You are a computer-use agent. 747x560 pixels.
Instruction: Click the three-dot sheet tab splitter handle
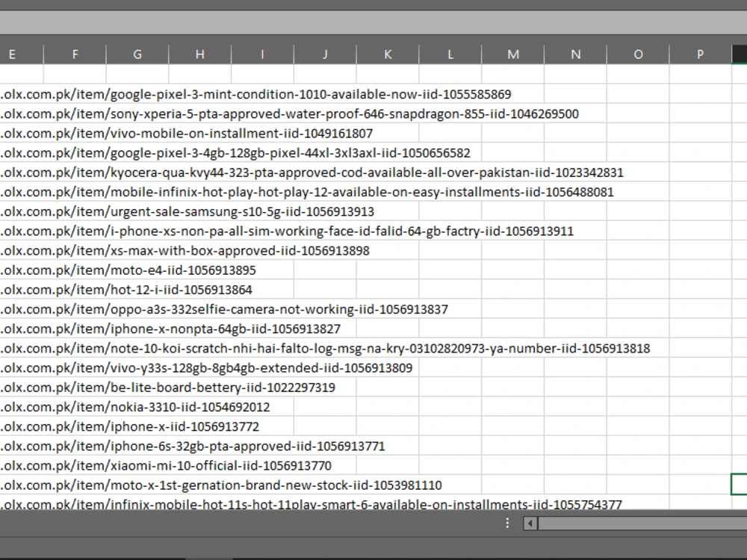(x=507, y=523)
